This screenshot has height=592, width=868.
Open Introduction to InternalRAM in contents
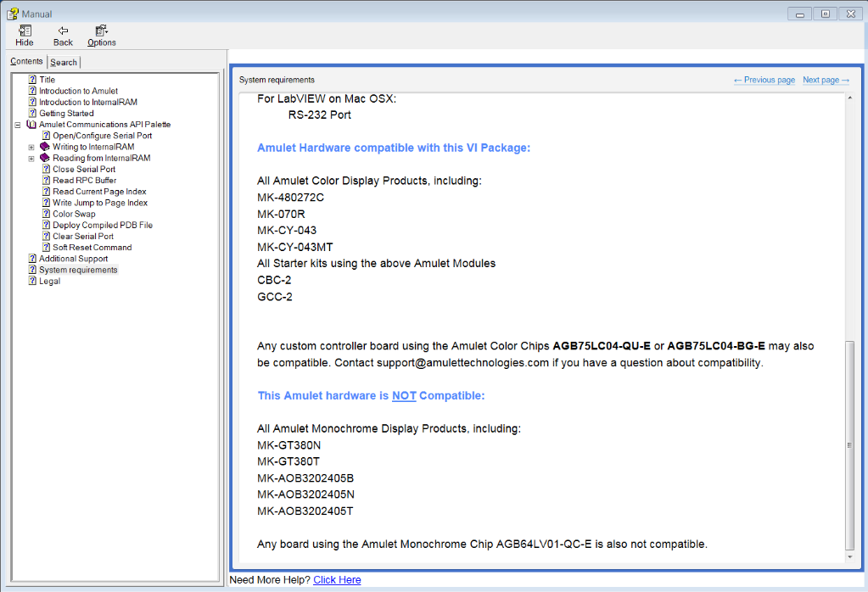pyautogui.click(x=88, y=102)
